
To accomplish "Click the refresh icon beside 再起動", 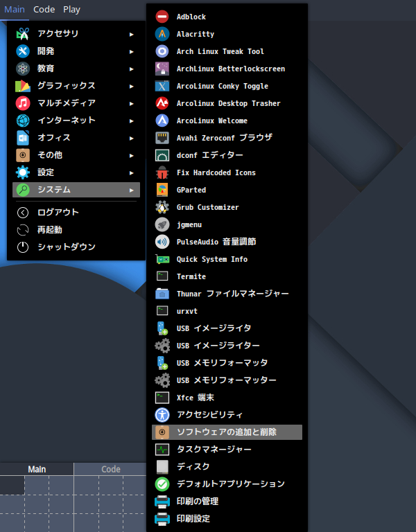I will [x=23, y=230].
